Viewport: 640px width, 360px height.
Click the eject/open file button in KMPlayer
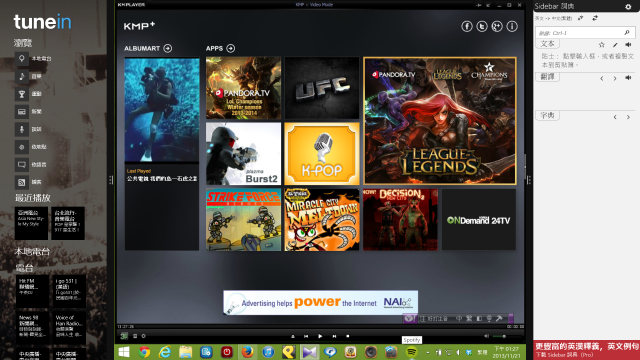click(293, 336)
